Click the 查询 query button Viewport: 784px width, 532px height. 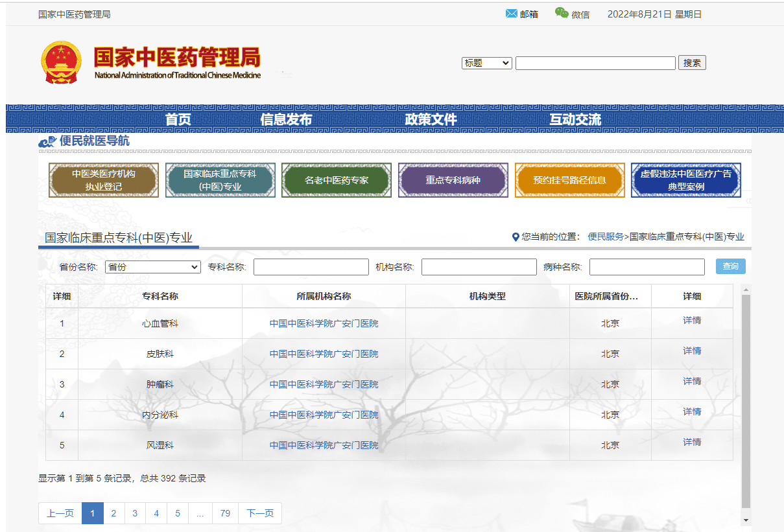click(731, 266)
